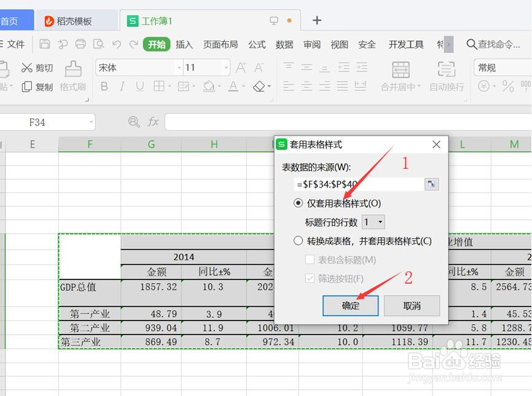Image resolution: width=532 pixels, height=396 pixels.
Task: Click 确定 button in dialog
Action: coord(351,306)
